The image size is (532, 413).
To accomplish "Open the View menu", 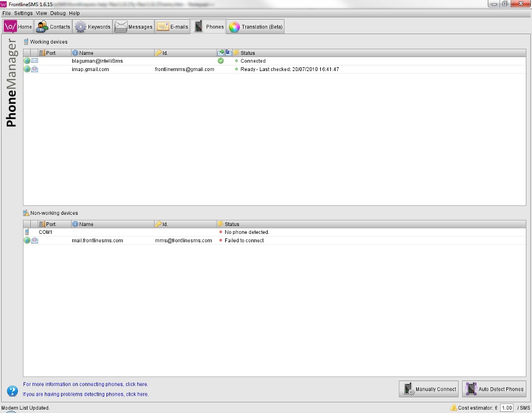I will pyautogui.click(x=41, y=13).
